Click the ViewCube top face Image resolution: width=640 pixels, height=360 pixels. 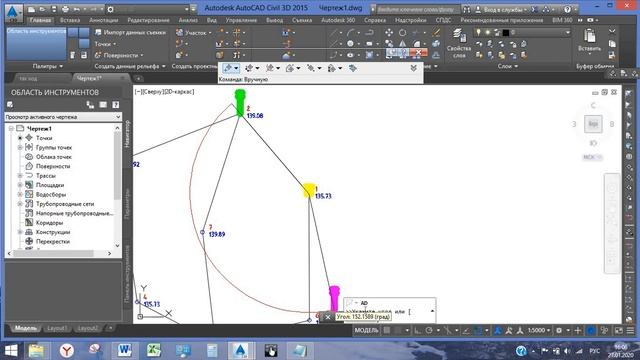point(593,124)
